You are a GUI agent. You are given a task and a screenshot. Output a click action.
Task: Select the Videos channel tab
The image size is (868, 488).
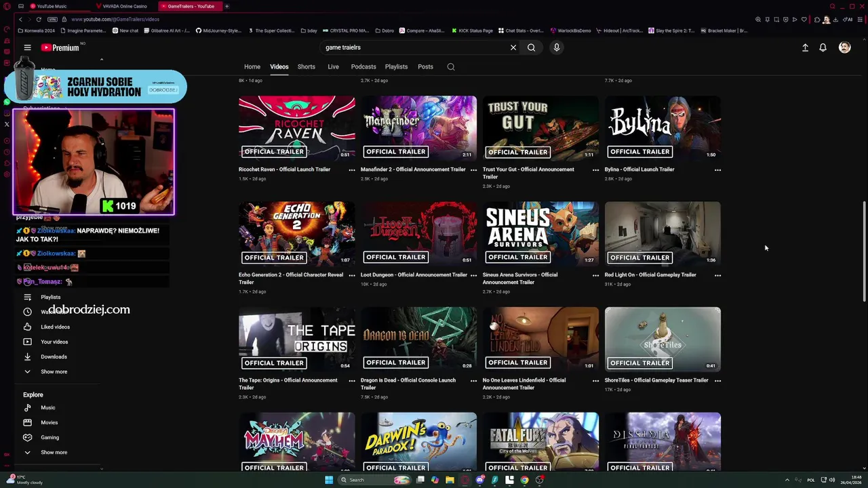(279, 66)
